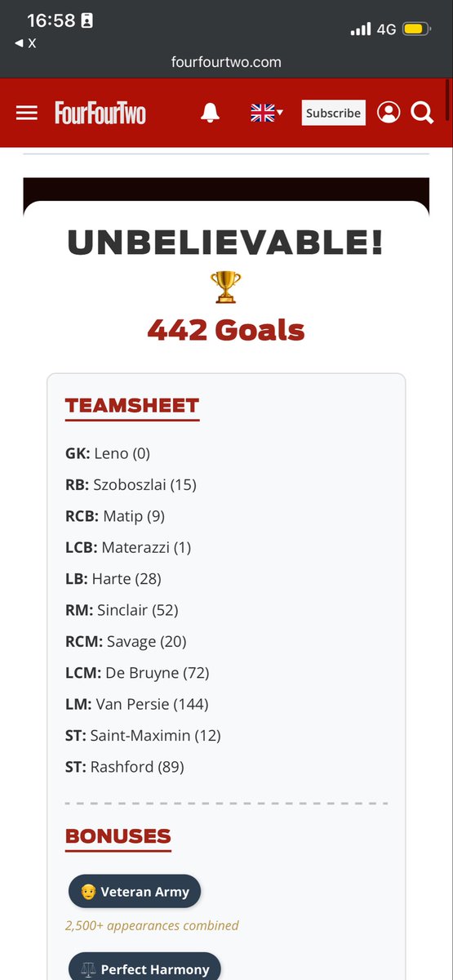Open the UK flag region selector

click(266, 114)
